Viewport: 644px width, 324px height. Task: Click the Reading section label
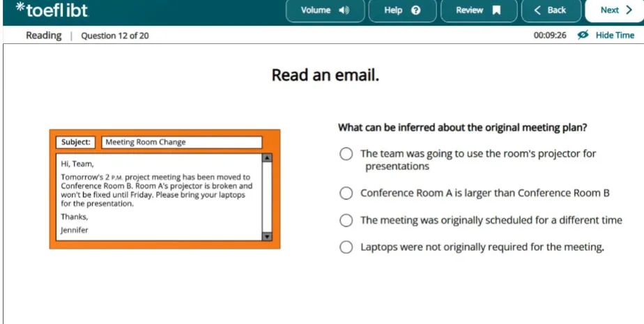[43, 36]
